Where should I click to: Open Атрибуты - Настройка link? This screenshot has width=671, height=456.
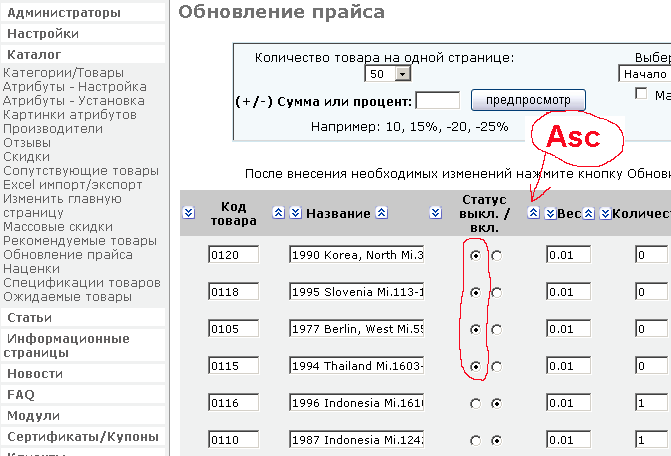click(x=74, y=87)
